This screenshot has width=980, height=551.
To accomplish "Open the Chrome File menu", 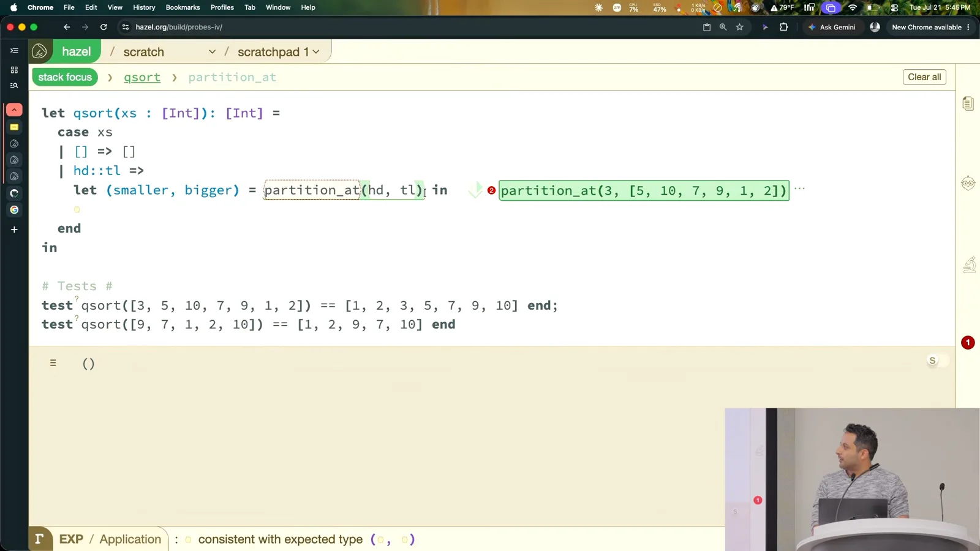I will 69,7.
